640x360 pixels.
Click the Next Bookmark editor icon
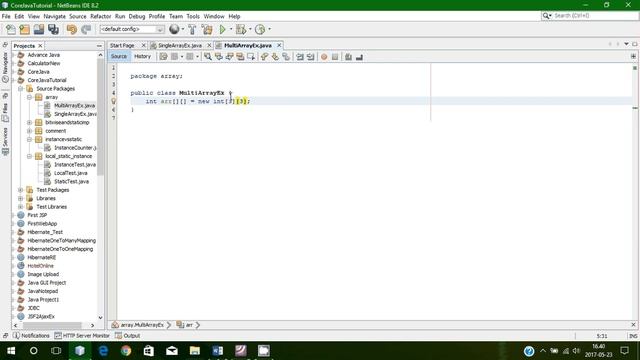pos(275,57)
